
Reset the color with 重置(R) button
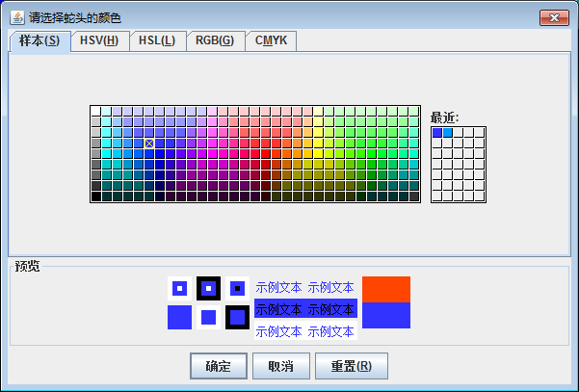(352, 366)
